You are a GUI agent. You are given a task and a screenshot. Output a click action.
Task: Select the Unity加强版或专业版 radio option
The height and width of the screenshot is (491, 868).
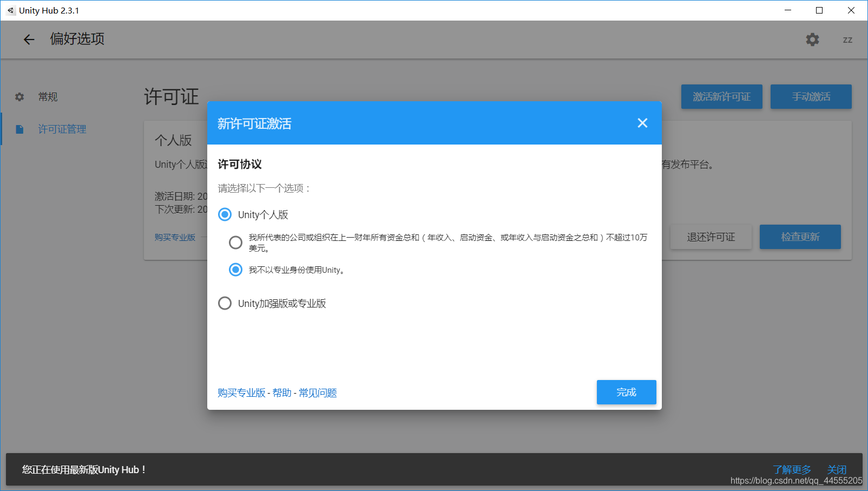[225, 303]
